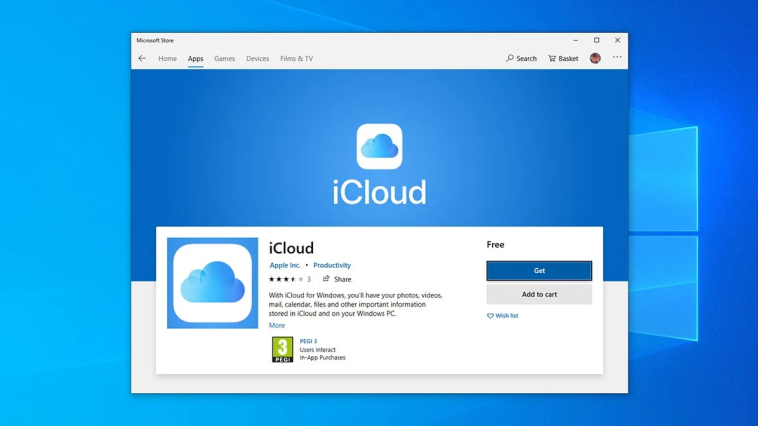Open Search in the store
The width and height of the screenshot is (758, 426).
pyautogui.click(x=521, y=59)
